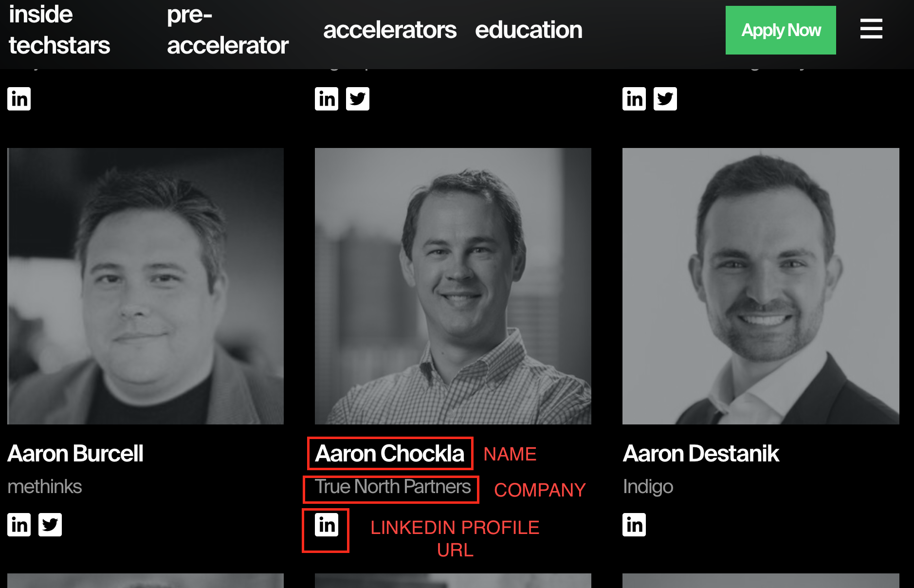
Task: Go to the accelerators nav item
Action: pyautogui.click(x=390, y=30)
